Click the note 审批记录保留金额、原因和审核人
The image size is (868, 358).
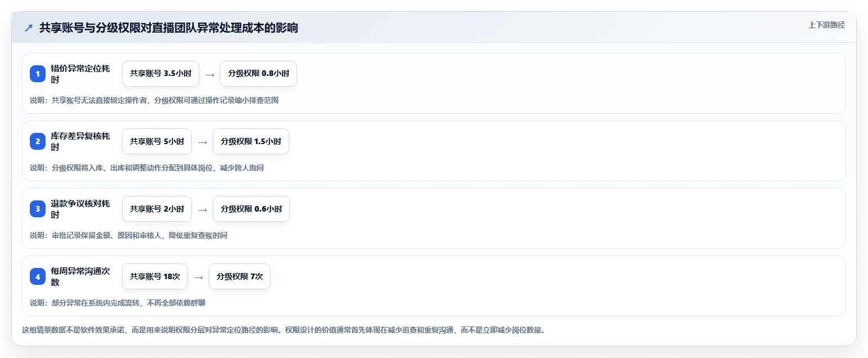click(129, 235)
